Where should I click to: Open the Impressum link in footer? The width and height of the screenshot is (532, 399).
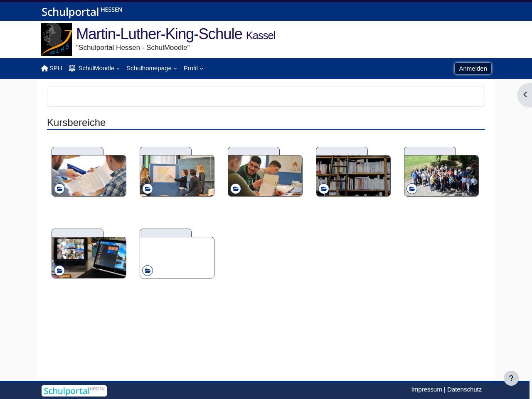(x=426, y=389)
